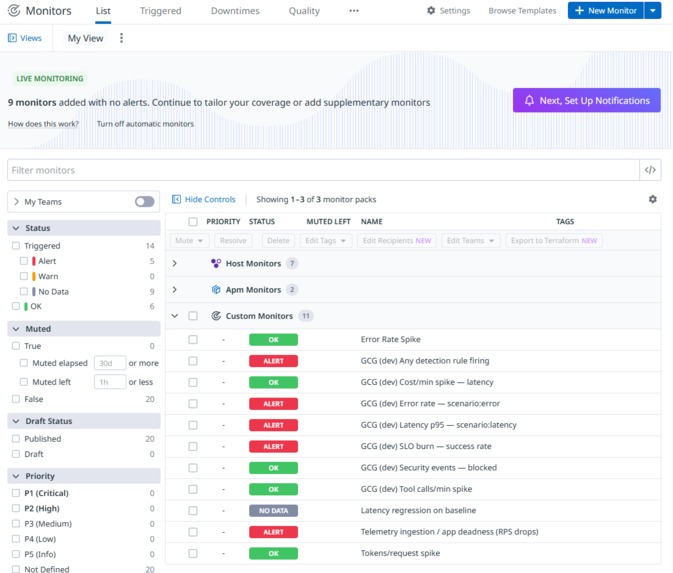Select the Latency regression on baseline checkbox

point(193,511)
